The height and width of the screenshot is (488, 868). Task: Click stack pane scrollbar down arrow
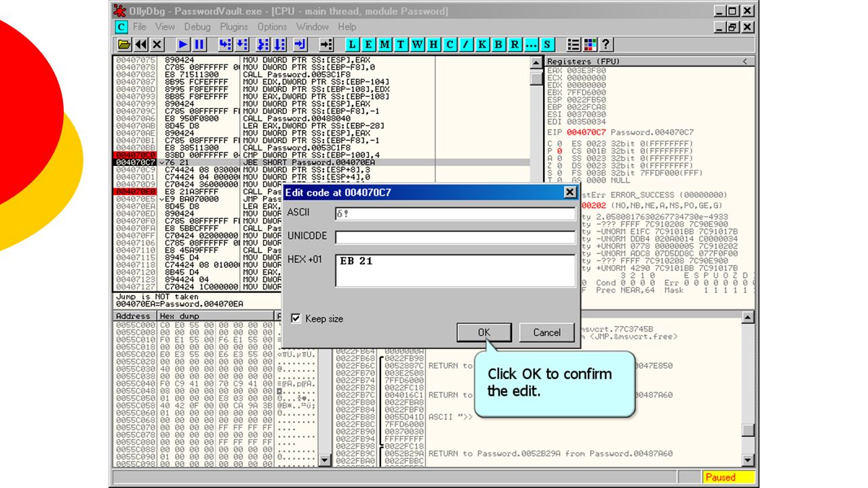click(x=748, y=461)
